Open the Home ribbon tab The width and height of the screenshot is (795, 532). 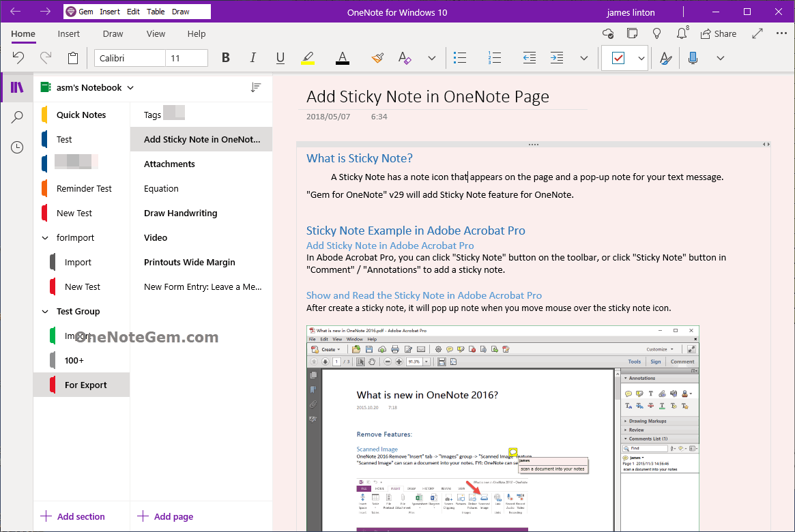[x=23, y=34]
